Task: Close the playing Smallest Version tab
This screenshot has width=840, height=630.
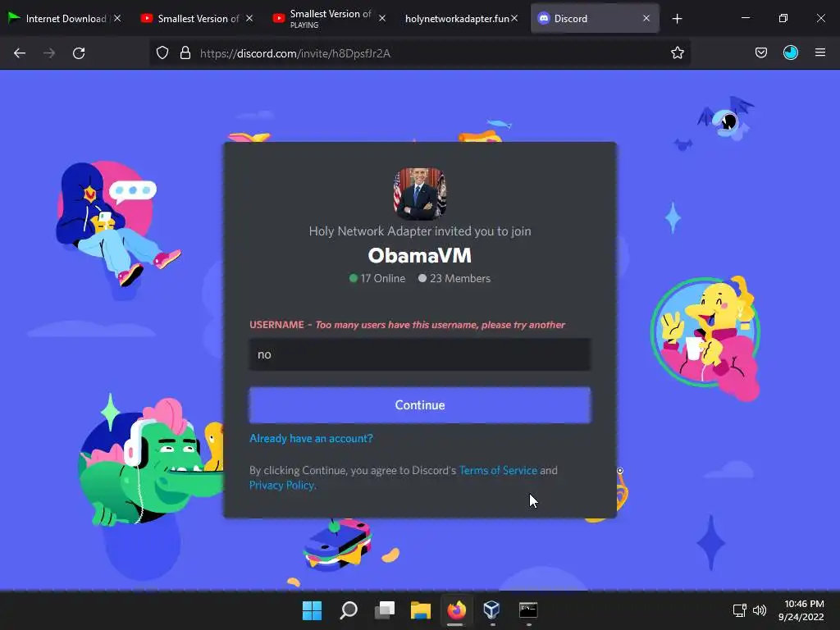Action: (x=382, y=18)
